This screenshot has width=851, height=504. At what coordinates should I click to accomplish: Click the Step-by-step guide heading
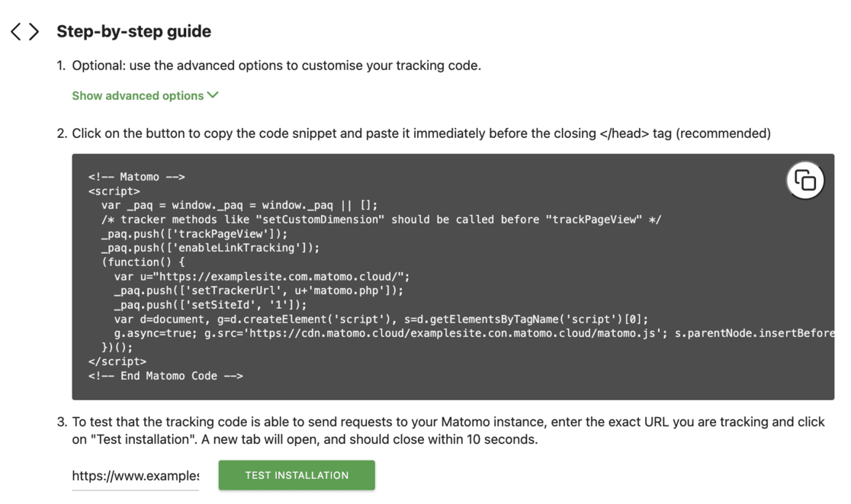tap(134, 31)
